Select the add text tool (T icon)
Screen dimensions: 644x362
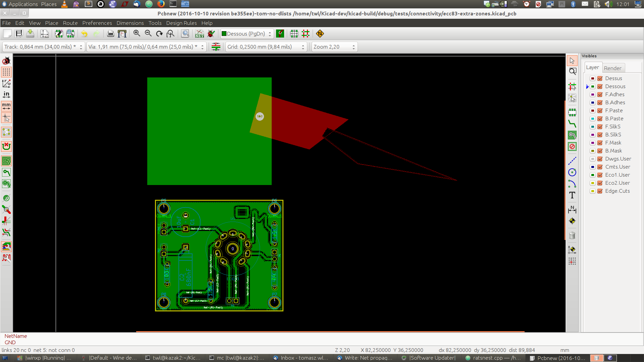(572, 195)
